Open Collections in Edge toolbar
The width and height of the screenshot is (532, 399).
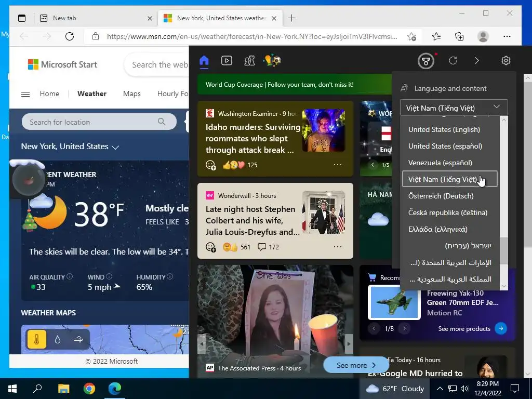(x=459, y=36)
